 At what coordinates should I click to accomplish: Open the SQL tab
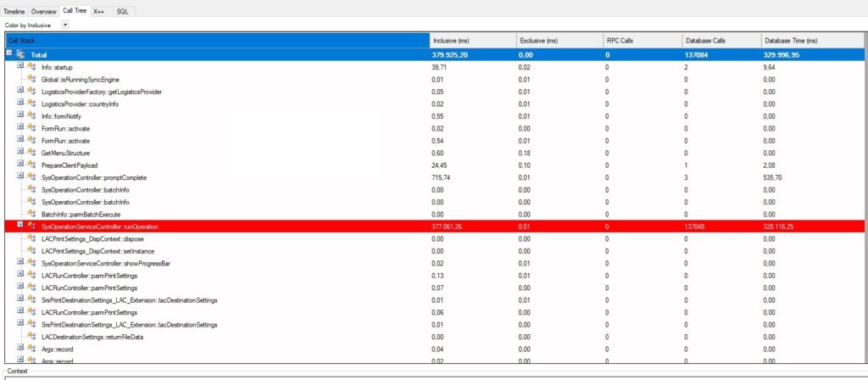click(x=122, y=11)
